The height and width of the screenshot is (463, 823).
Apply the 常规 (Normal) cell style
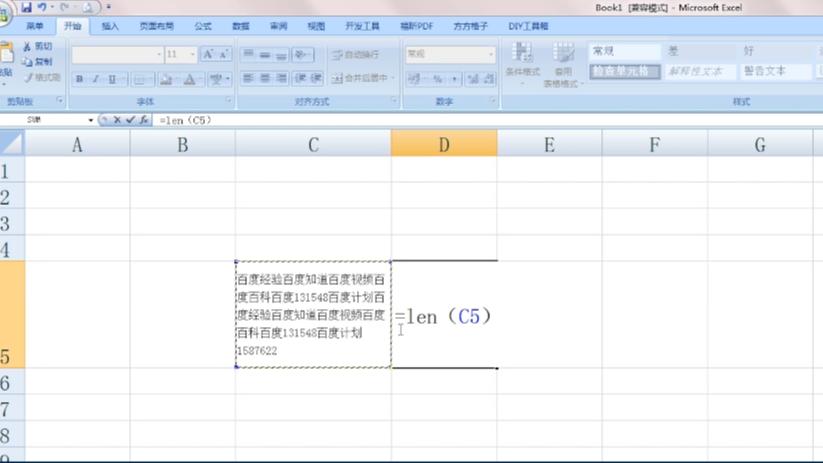tap(625, 51)
